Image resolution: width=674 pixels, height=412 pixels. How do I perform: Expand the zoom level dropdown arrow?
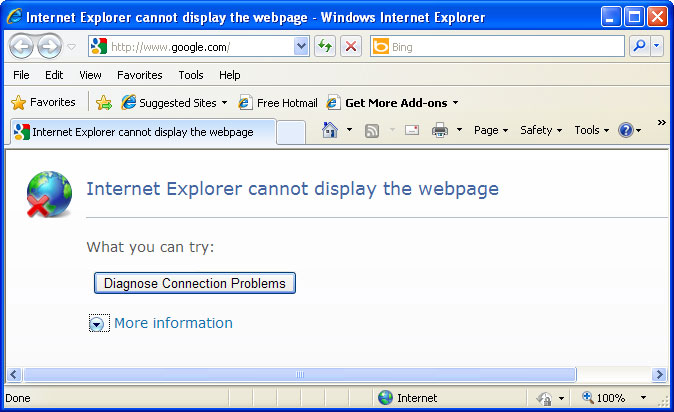coord(643,397)
